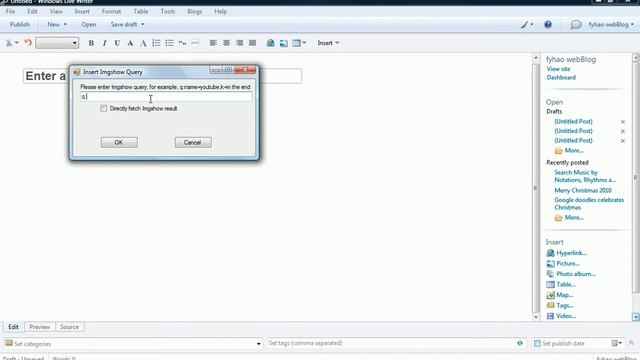Open Google doodles celebrates Christmas post

click(589, 204)
